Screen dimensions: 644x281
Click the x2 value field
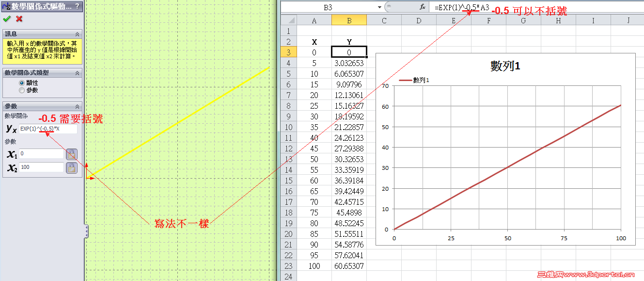pos(41,167)
